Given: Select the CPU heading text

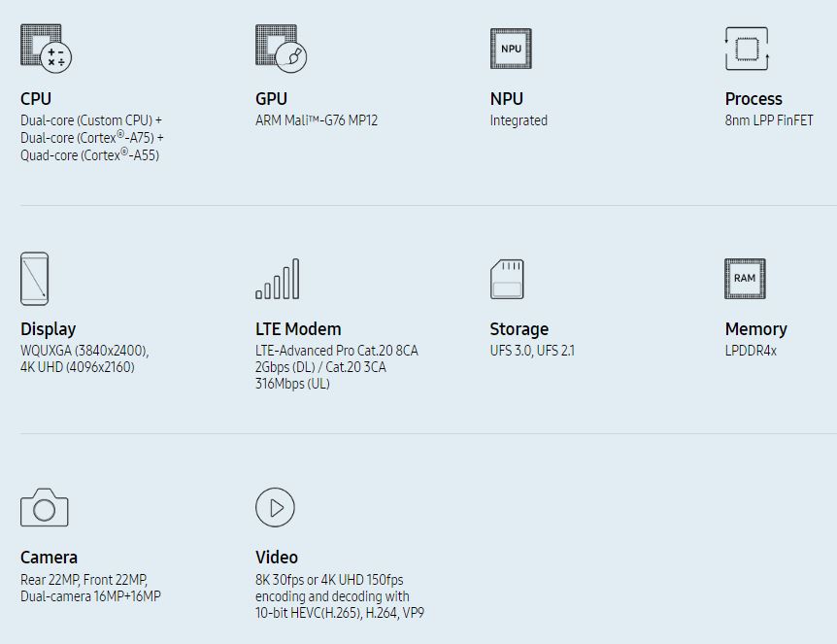Looking at the screenshot, I should (x=36, y=99).
